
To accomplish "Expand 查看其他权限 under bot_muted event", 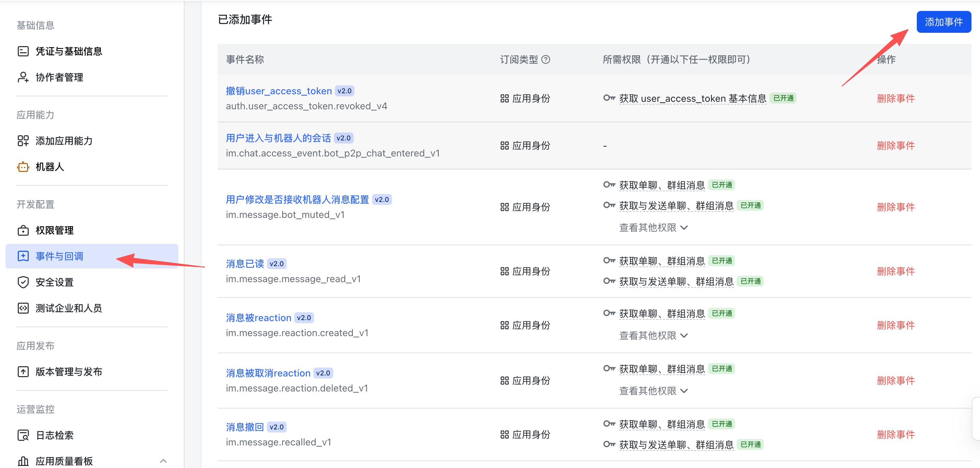I will 653,228.
